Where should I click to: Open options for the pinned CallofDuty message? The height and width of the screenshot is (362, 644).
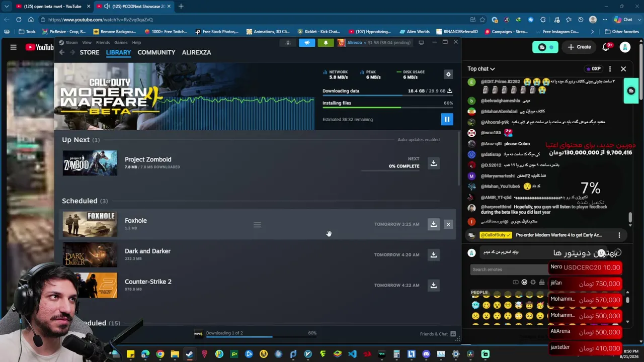click(619, 235)
